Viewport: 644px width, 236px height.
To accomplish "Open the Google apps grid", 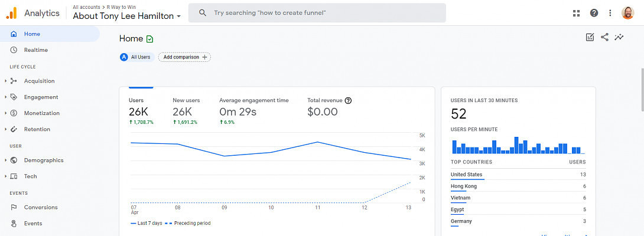I will 576,13.
